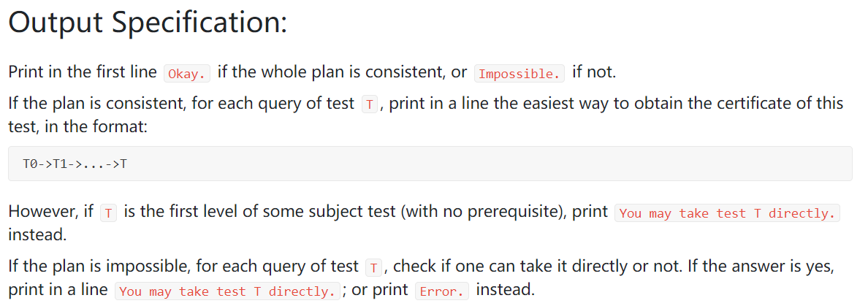Click the "You may take test T directly." code in the last line
The height and width of the screenshot is (306, 868).
pyautogui.click(x=228, y=291)
